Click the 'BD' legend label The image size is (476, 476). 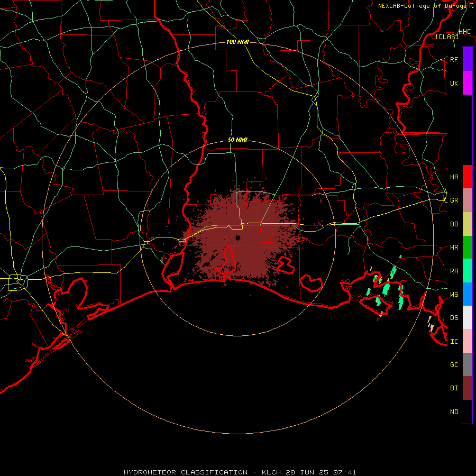pyautogui.click(x=454, y=224)
